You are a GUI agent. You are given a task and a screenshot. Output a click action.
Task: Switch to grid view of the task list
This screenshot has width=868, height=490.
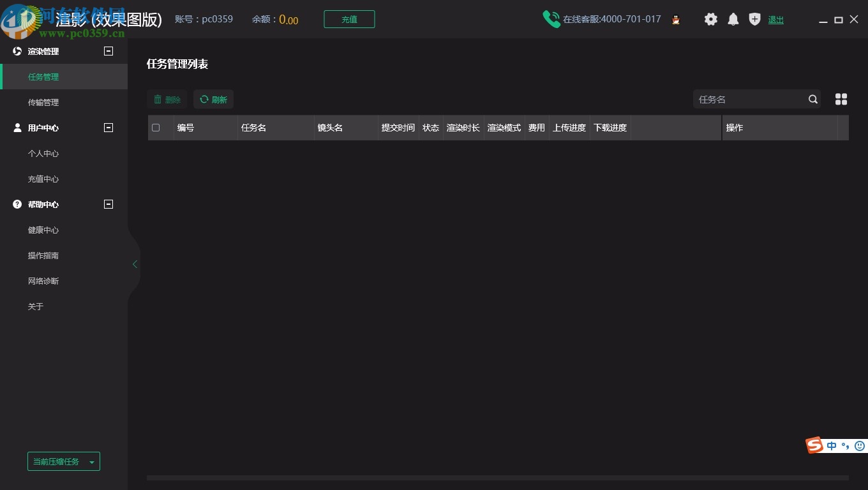(x=841, y=99)
